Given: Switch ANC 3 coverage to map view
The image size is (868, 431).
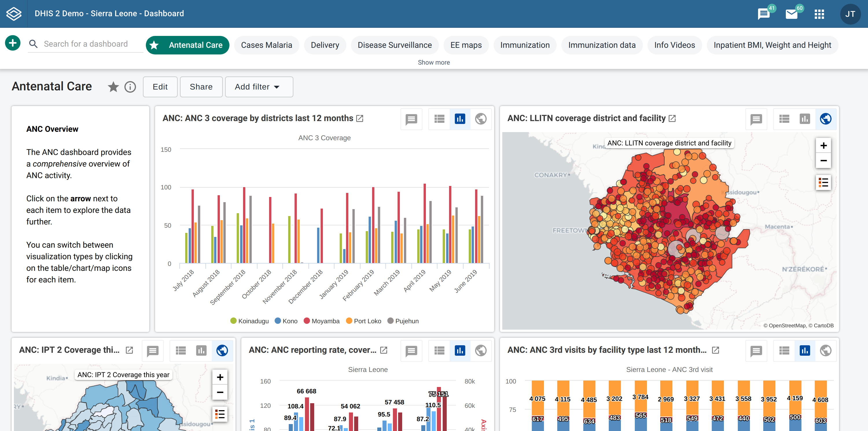Looking at the screenshot, I should (x=481, y=119).
